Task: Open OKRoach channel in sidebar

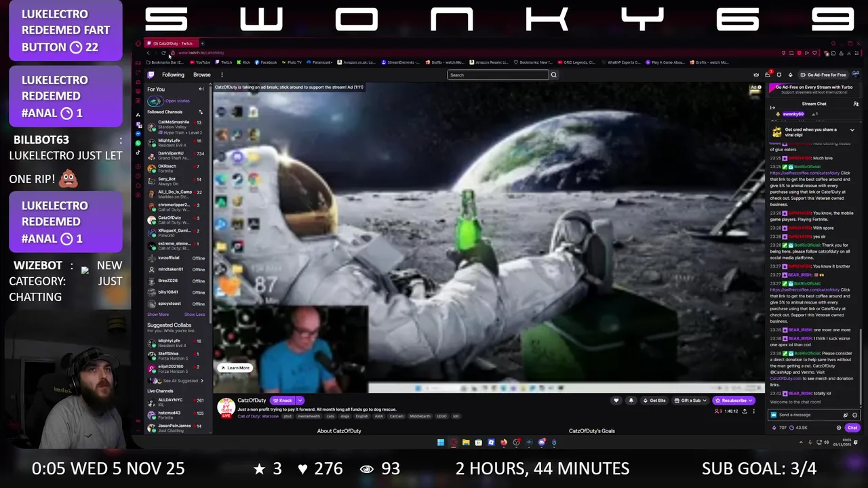Action: [176, 168]
